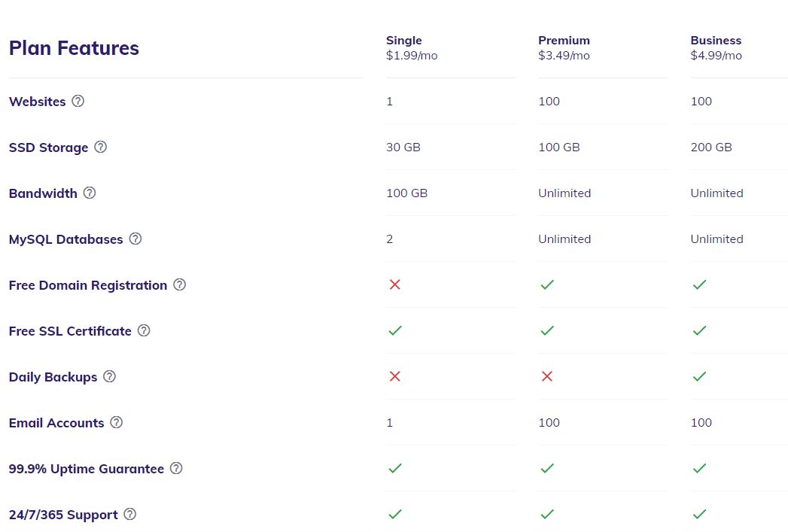Image resolution: width=788 pixels, height=532 pixels.
Task: Click Premium's Unlimited bandwidth value
Action: point(564,193)
